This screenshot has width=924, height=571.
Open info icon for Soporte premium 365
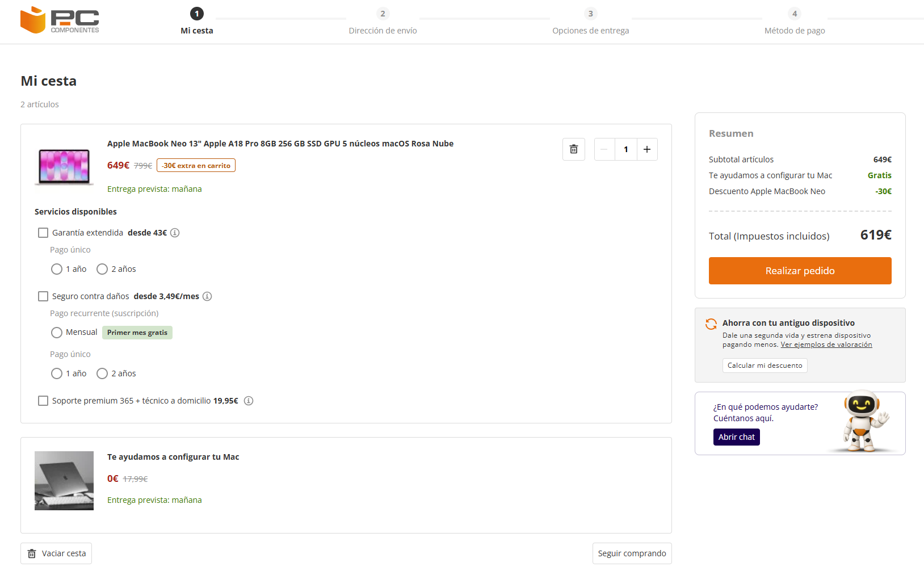point(249,401)
